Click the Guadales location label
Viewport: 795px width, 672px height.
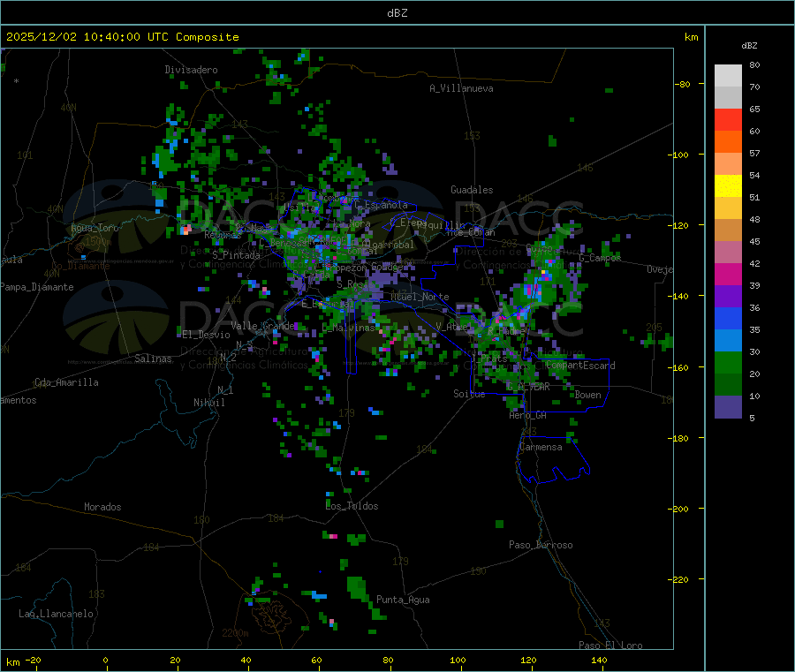472,190
